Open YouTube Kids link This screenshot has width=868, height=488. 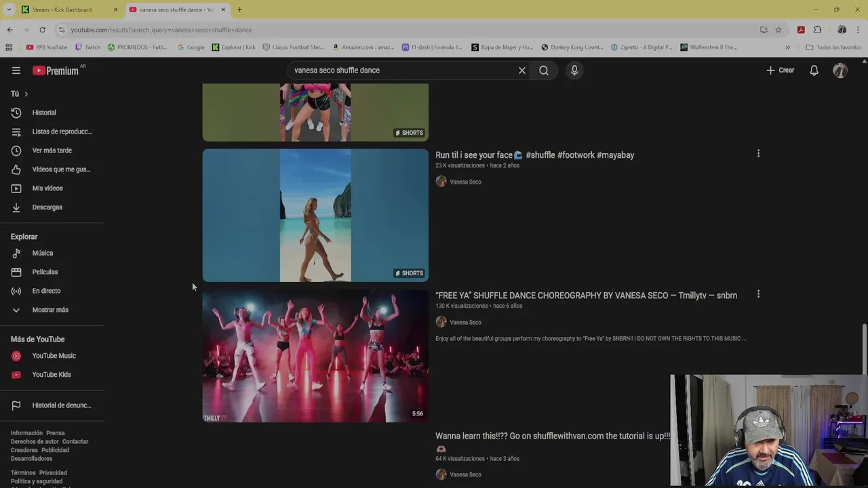pyautogui.click(x=52, y=375)
